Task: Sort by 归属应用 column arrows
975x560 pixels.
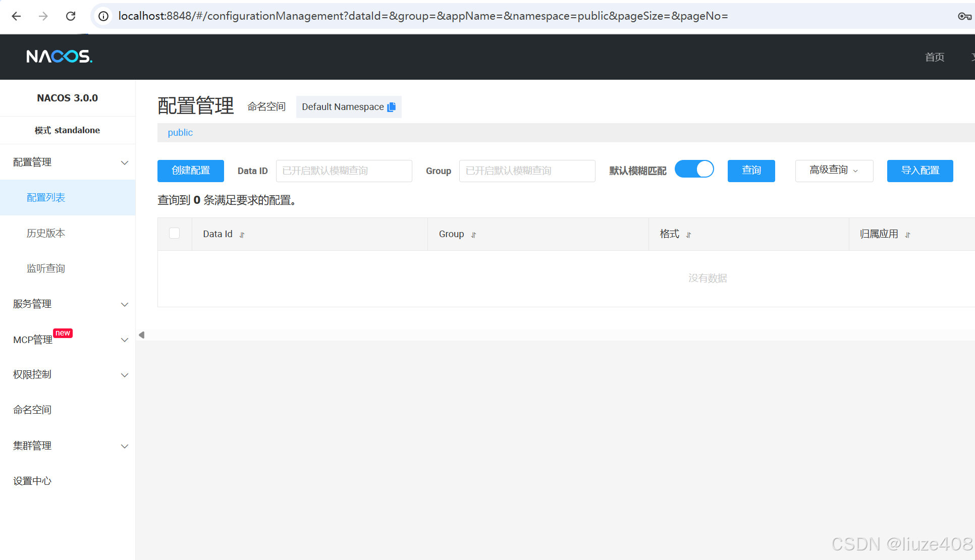Action: pos(907,235)
